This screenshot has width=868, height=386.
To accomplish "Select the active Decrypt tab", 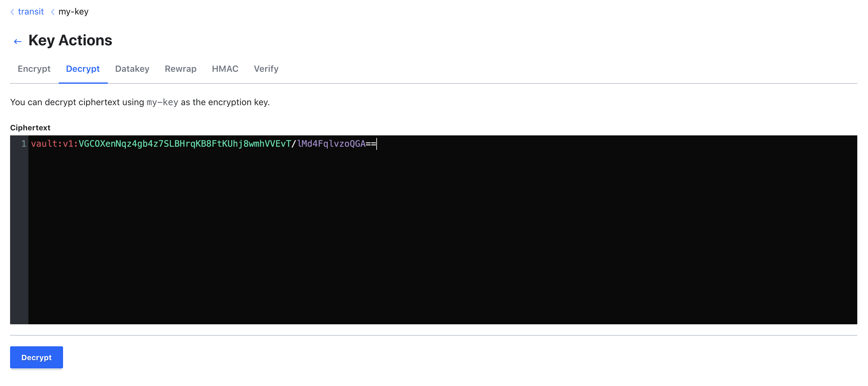I will [83, 69].
